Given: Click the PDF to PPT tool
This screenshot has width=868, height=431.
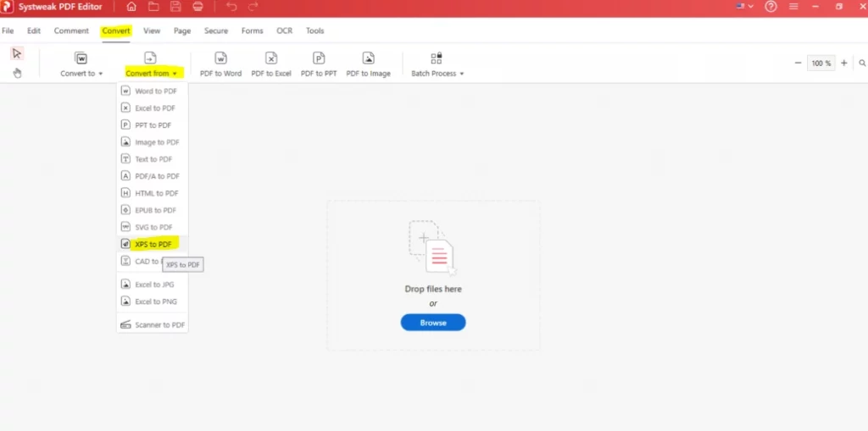Looking at the screenshot, I should pos(319,64).
